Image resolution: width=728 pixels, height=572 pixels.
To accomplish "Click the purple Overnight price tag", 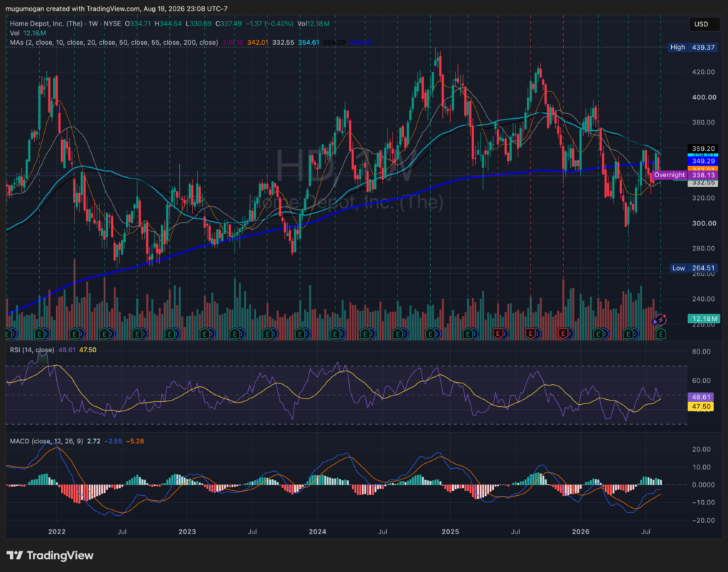I will tap(670, 175).
